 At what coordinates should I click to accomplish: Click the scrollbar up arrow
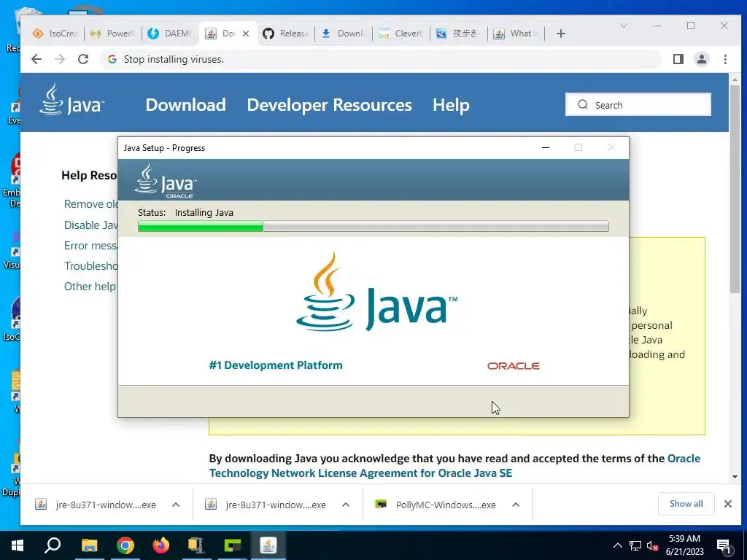pos(734,79)
